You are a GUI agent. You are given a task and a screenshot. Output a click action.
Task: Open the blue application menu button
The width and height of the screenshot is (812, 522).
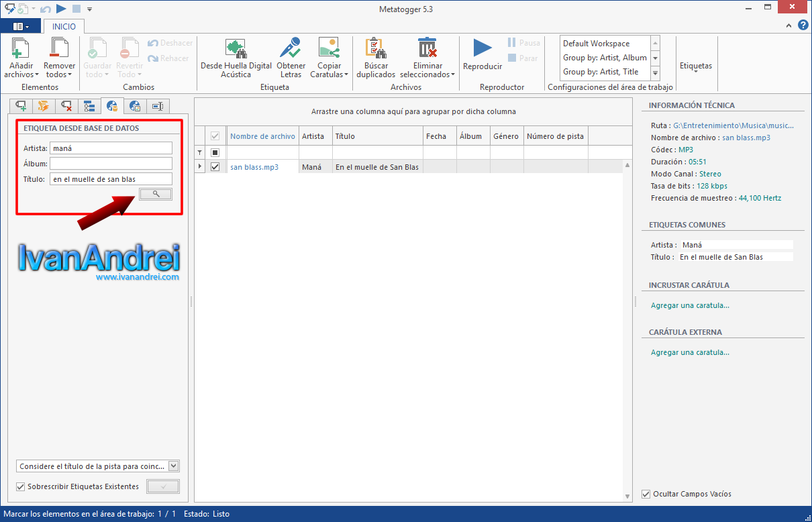point(21,26)
